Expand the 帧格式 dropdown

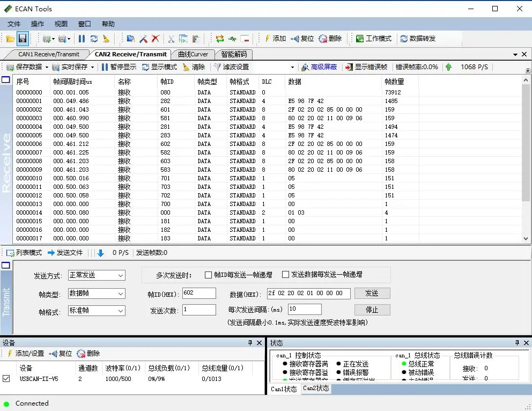[x=97, y=311]
